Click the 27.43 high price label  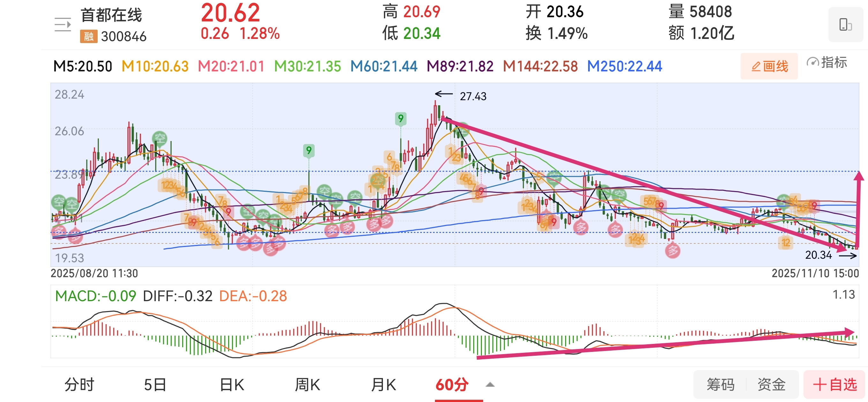click(473, 97)
